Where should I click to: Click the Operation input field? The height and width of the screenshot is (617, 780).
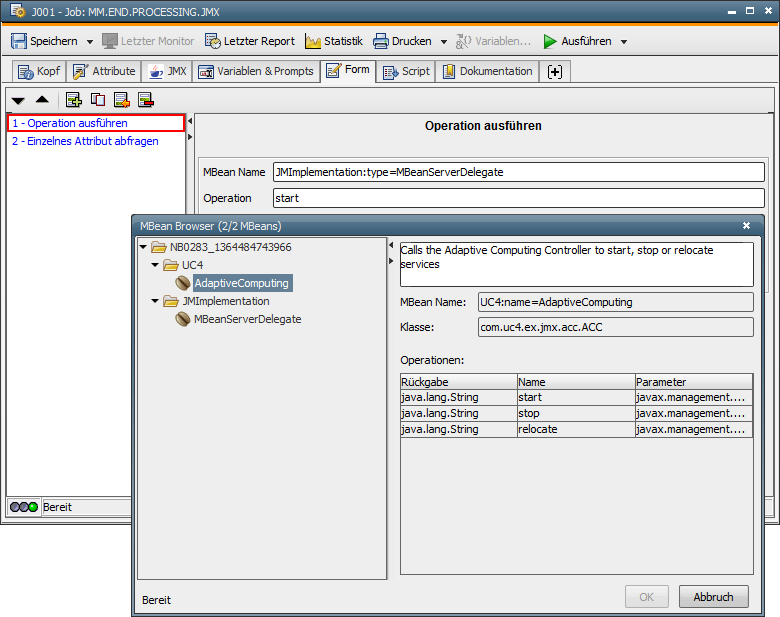pos(518,198)
